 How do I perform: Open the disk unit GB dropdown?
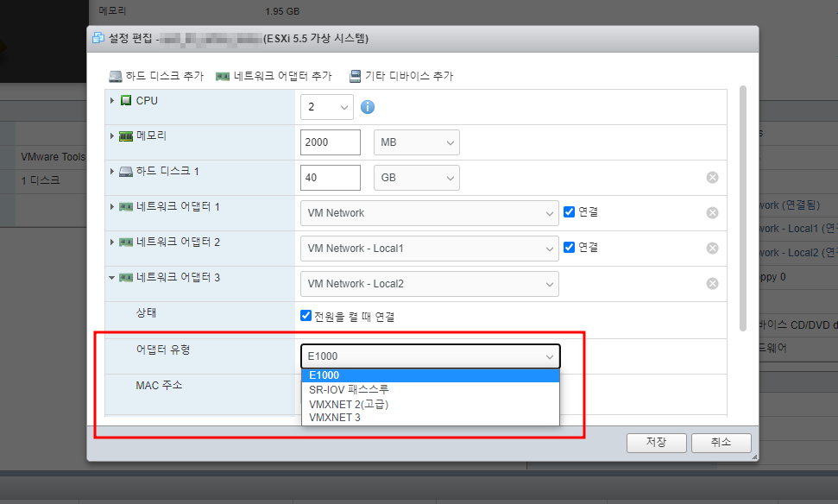click(x=416, y=178)
